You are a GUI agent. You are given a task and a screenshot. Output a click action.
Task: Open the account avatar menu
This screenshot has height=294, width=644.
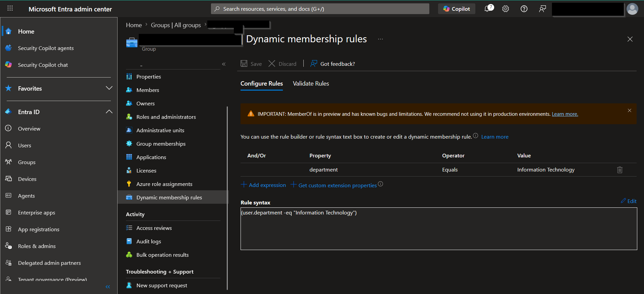tap(632, 9)
